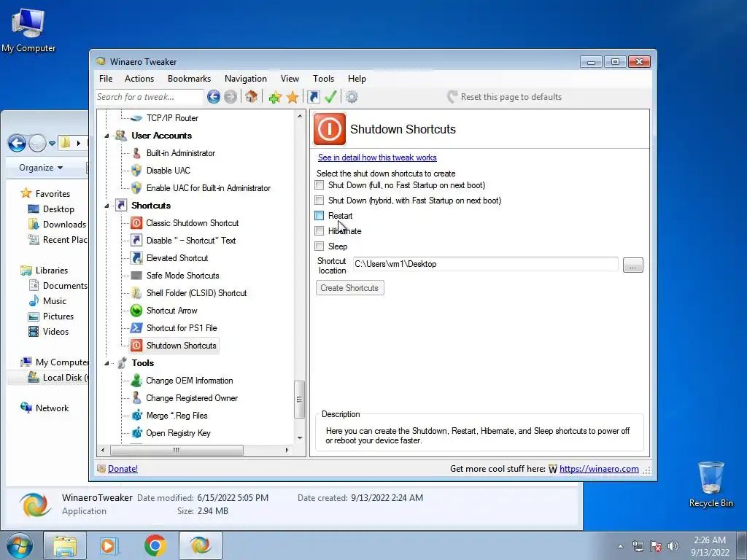
Task: Select Change Registered Owner in tree
Action: [192, 398]
